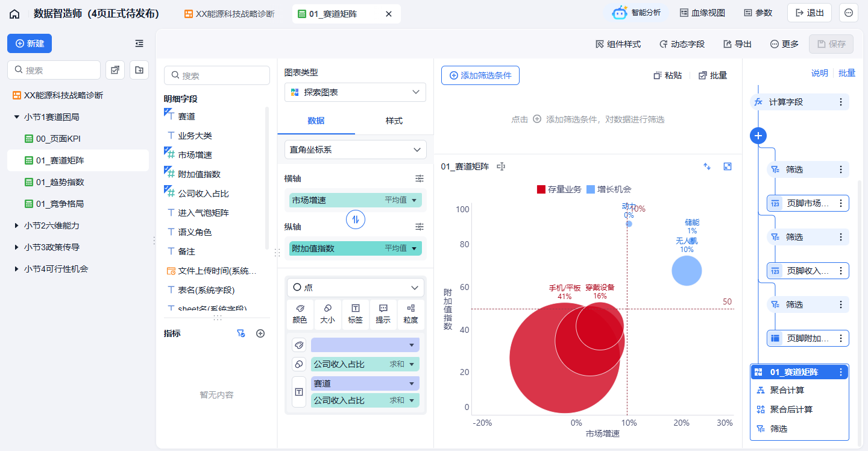Screen dimensions: 868x451
Task: Open the 血缘视图 view
Action: pos(702,13)
